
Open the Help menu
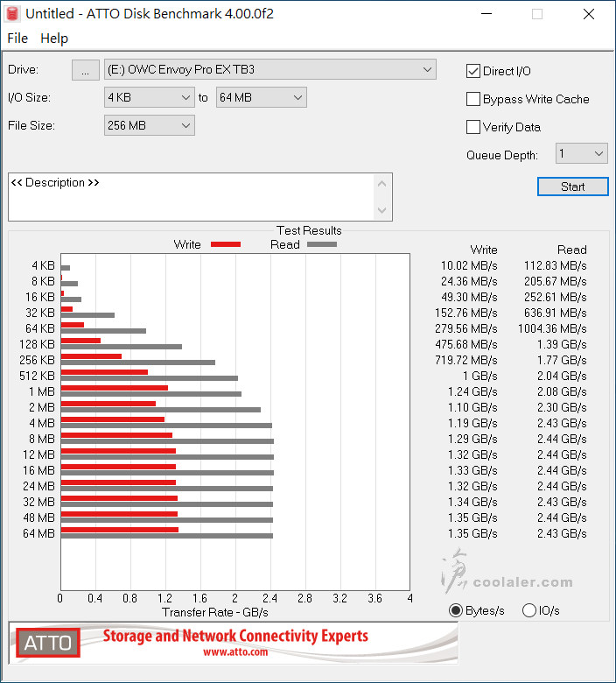[x=54, y=39]
